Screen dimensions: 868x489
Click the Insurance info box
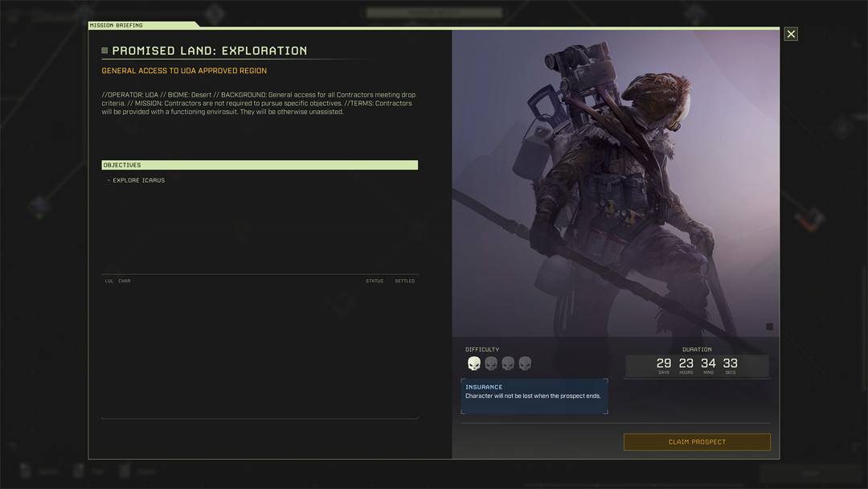point(534,396)
